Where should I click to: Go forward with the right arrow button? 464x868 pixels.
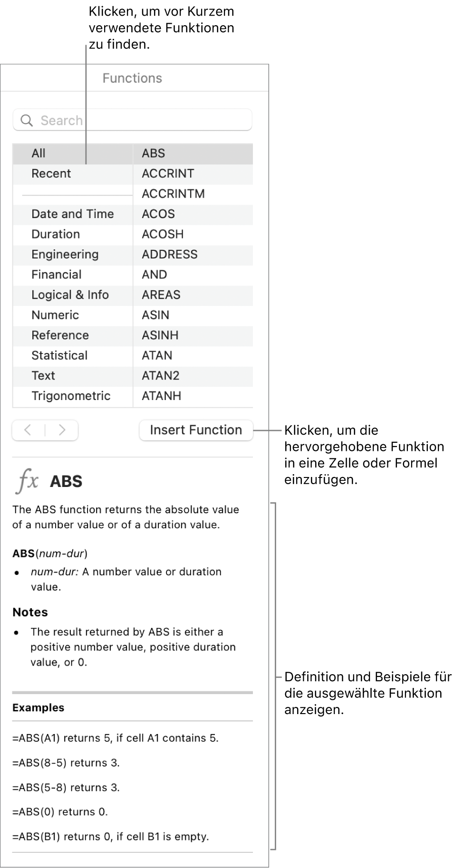(62, 430)
